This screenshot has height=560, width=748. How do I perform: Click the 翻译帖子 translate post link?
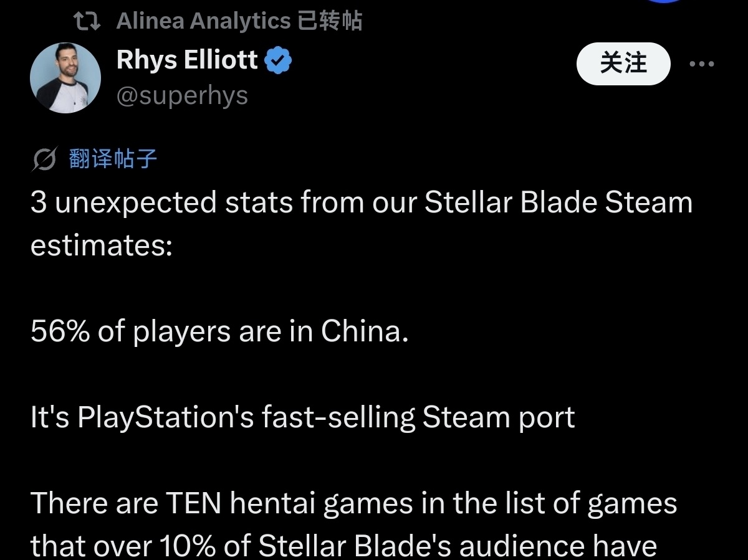pos(113,159)
